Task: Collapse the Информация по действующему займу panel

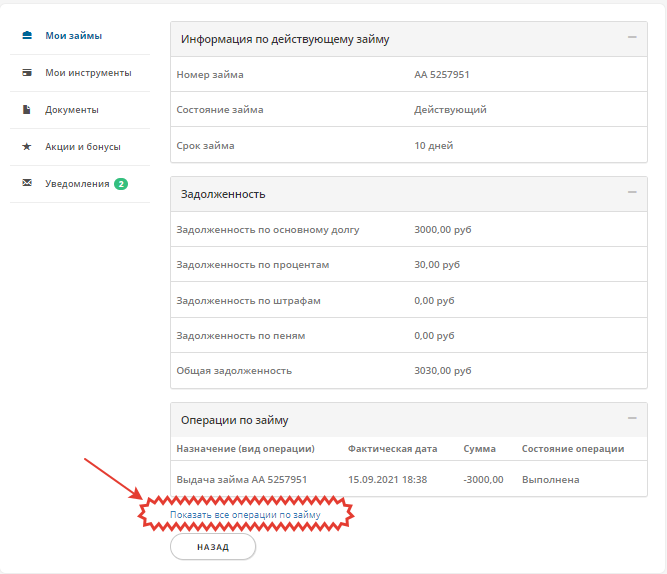Action: click(632, 37)
